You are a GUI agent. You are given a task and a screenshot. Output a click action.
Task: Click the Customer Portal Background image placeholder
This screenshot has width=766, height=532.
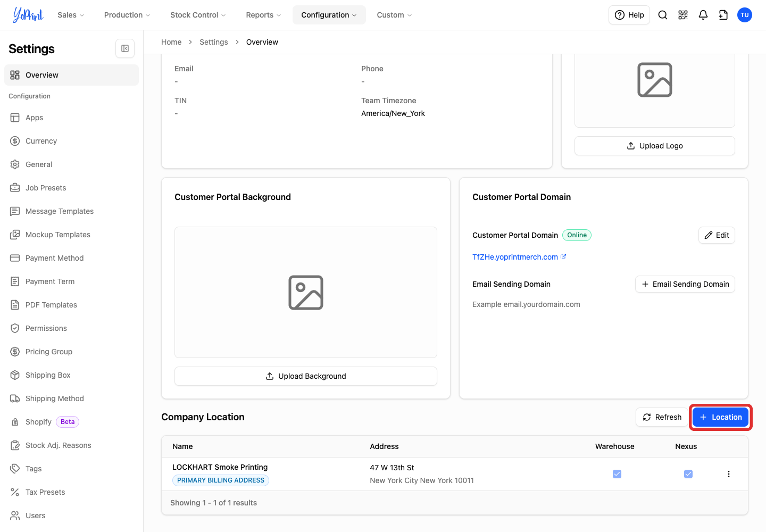(x=306, y=293)
